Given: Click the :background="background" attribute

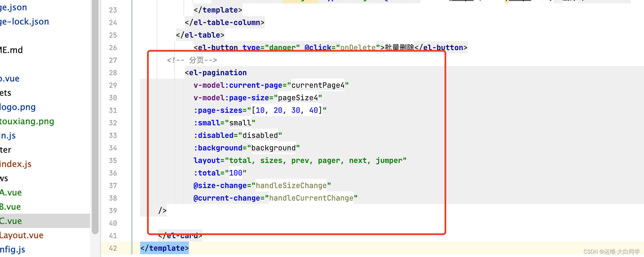Looking at the screenshot, I should point(247,148).
